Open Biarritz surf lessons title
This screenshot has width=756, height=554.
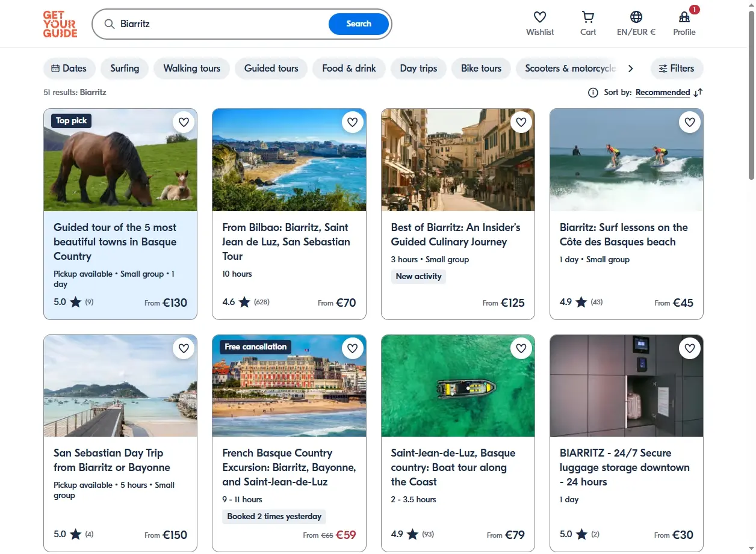[624, 235]
